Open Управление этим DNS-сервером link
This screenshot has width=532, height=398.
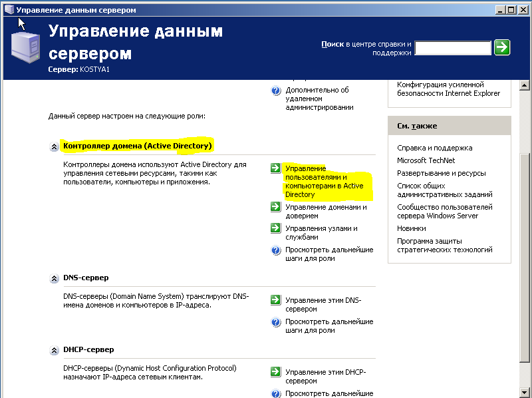tap(323, 305)
